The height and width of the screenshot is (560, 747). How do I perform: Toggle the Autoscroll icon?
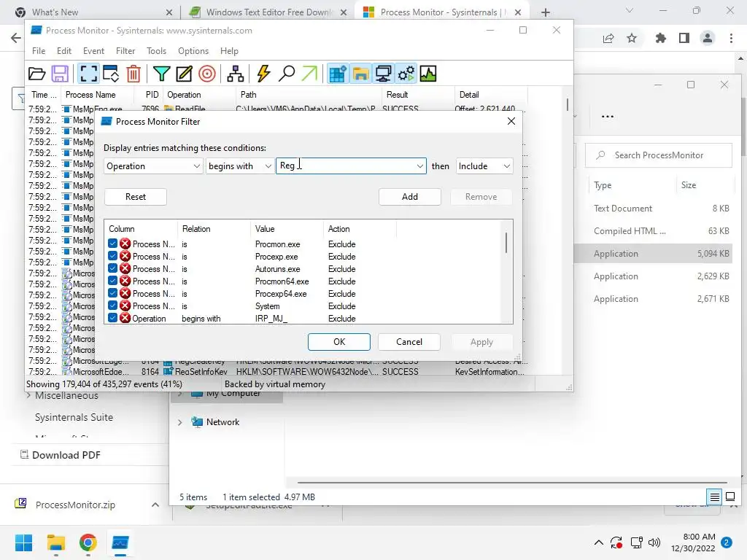(111, 74)
